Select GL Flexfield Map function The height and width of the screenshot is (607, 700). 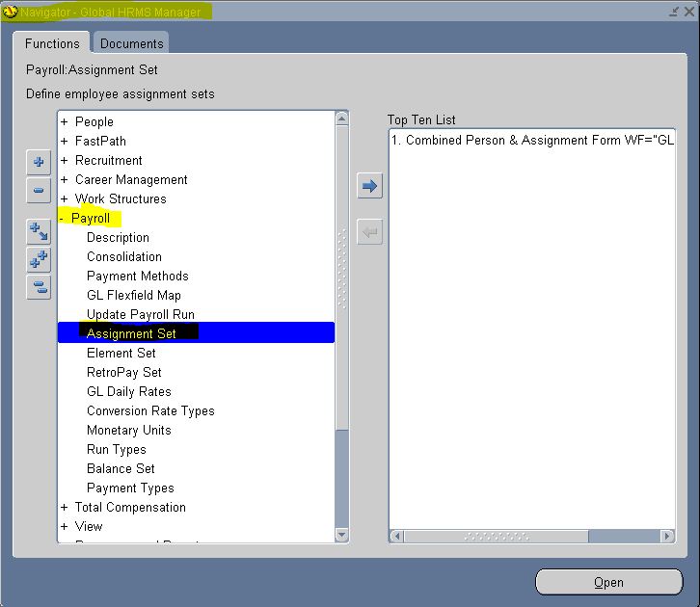[x=134, y=295]
